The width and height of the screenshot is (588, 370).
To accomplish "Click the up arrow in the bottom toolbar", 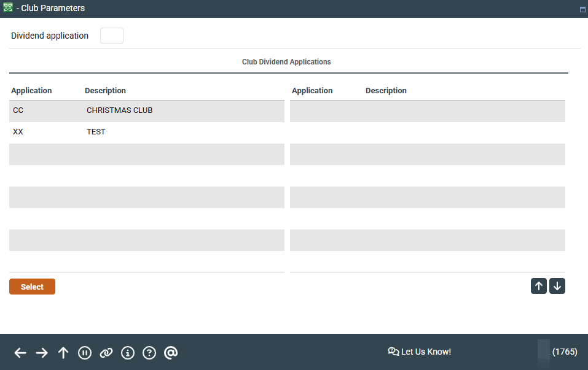I will [63, 352].
